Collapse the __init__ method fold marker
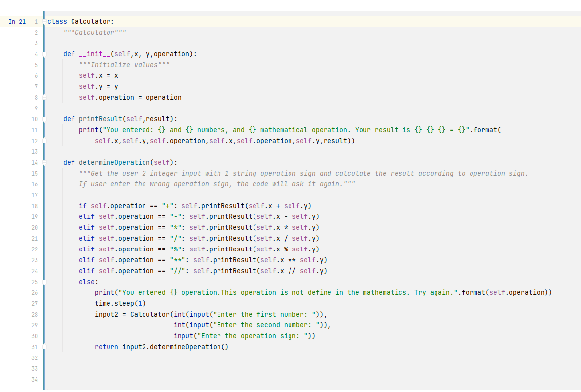This screenshot has width=581, height=392. pyautogui.click(x=44, y=54)
